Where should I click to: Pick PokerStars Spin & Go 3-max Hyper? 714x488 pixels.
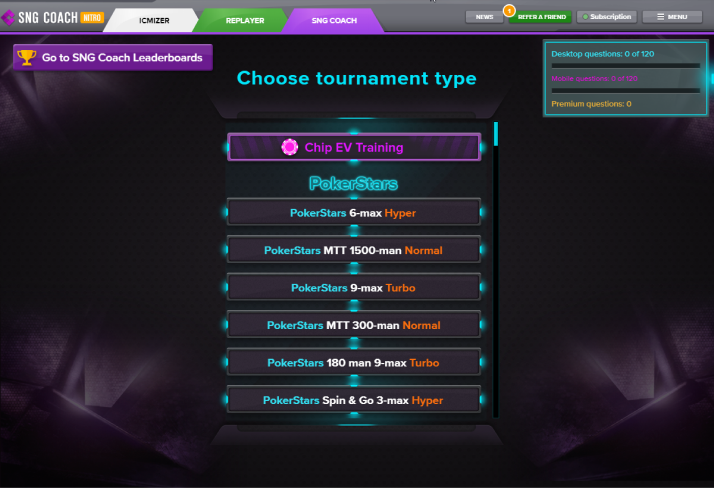click(354, 399)
